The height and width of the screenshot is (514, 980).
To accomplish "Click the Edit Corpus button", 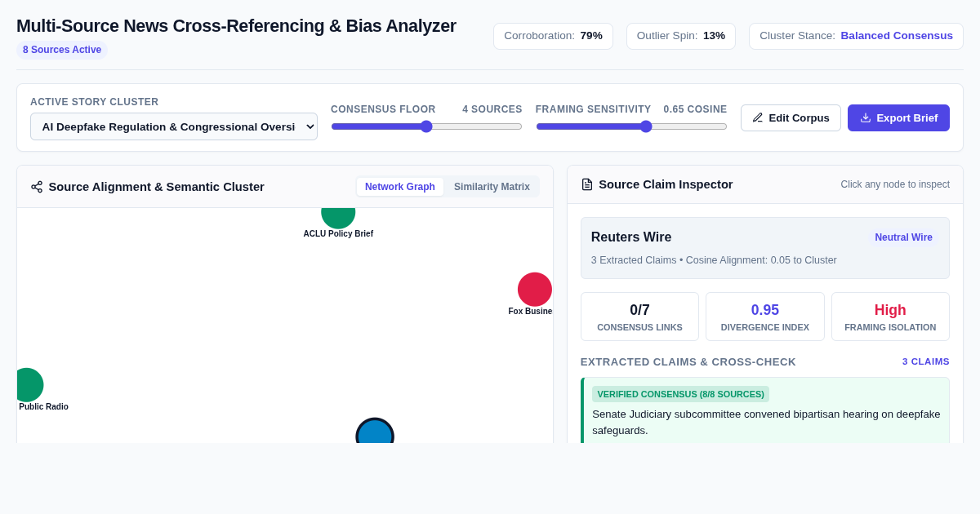I will [x=791, y=117].
